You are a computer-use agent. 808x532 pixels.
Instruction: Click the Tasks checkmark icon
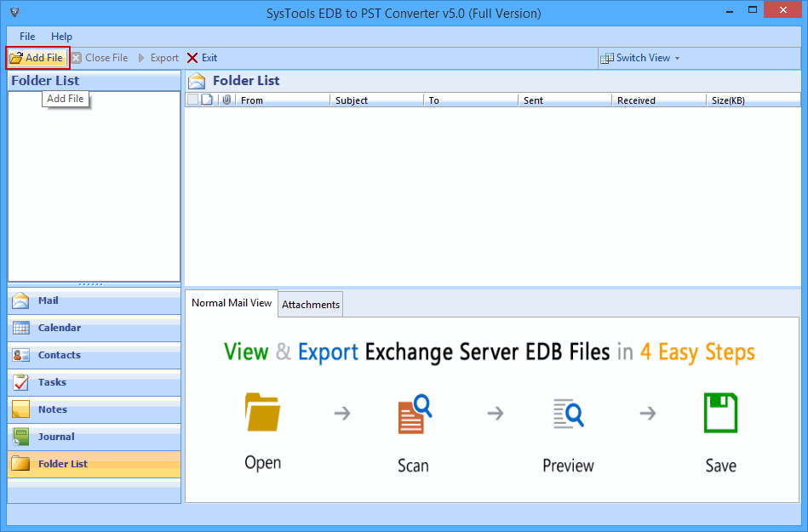point(21,383)
